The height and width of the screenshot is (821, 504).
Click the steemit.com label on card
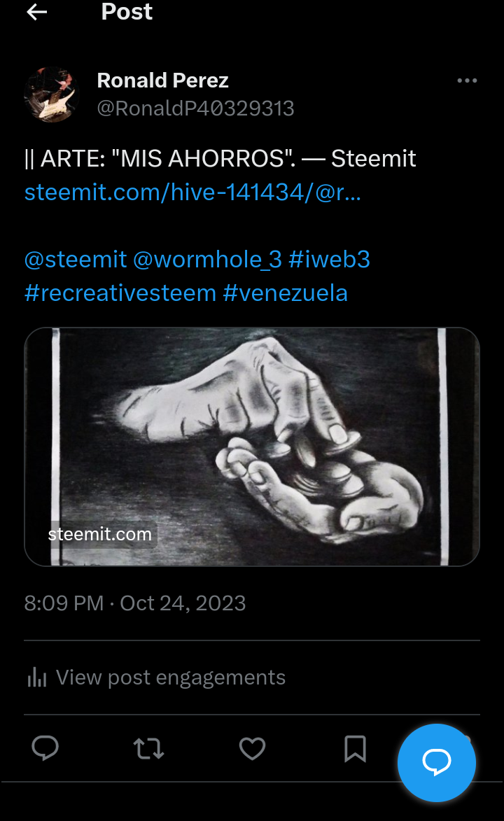point(100,534)
